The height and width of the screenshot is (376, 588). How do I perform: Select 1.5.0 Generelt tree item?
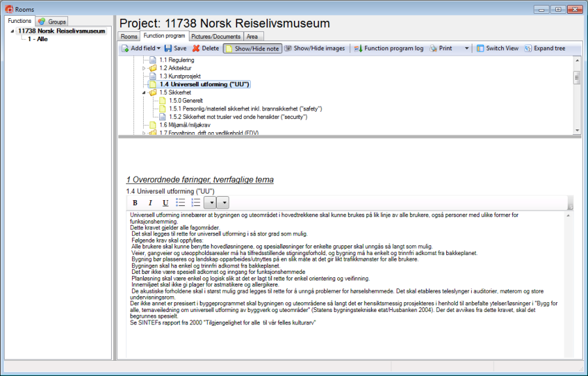(186, 101)
